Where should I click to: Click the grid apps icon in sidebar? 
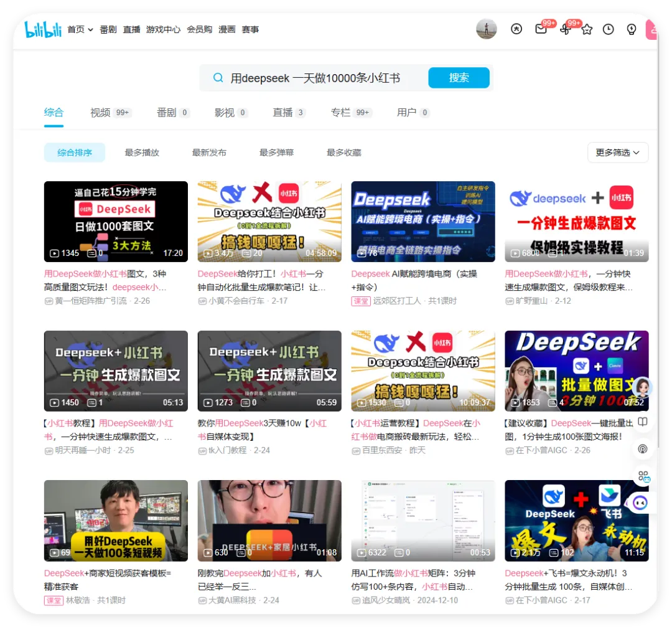pyautogui.click(x=644, y=476)
